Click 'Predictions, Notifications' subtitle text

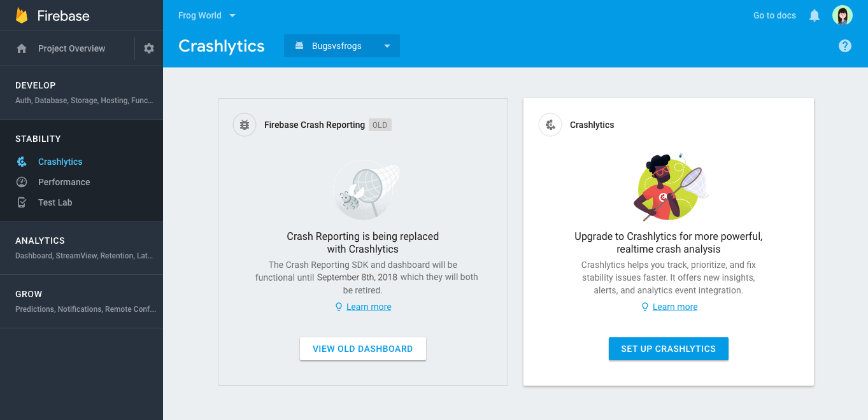85,309
